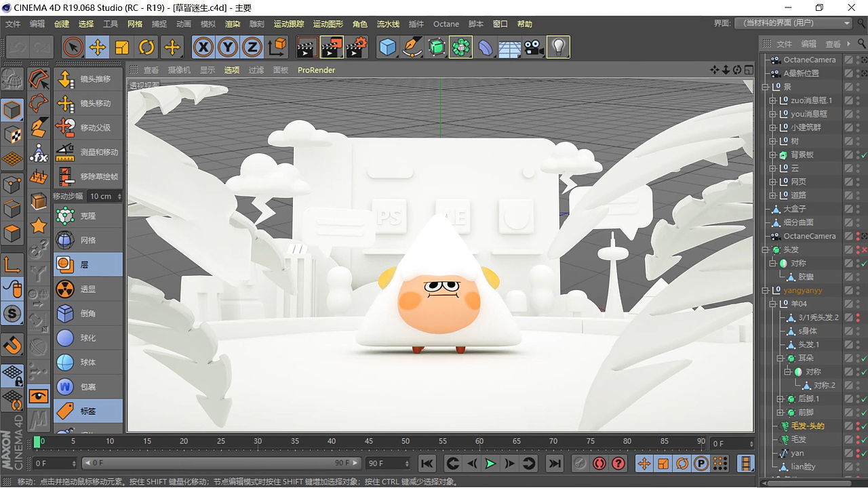Open the 测量和移动 tool
The width and height of the screenshot is (868, 488).
pos(88,152)
